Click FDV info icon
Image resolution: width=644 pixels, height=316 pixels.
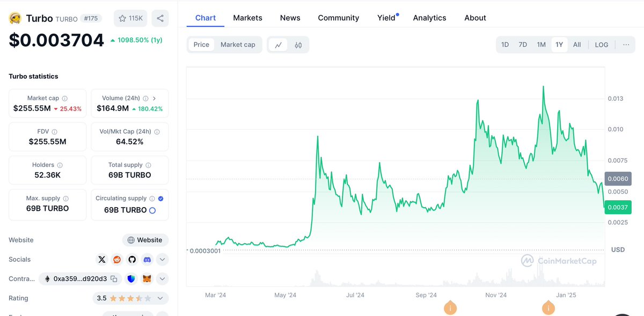pyautogui.click(x=54, y=132)
